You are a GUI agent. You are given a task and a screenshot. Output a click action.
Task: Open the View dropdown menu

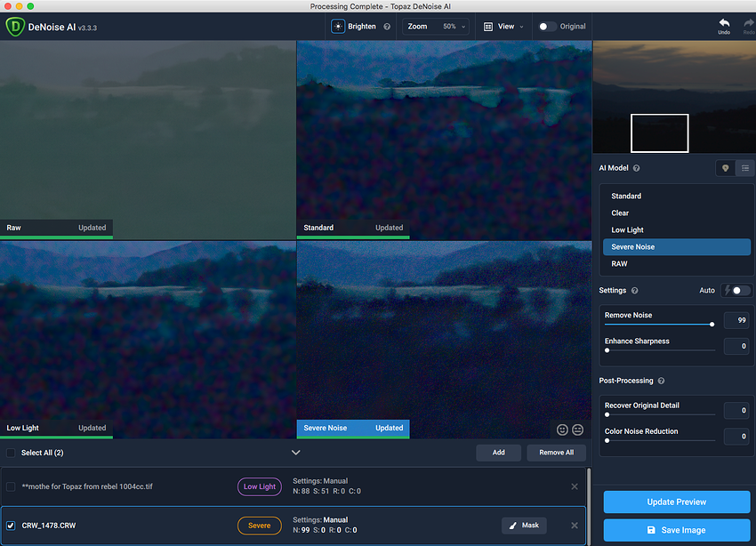tap(503, 27)
